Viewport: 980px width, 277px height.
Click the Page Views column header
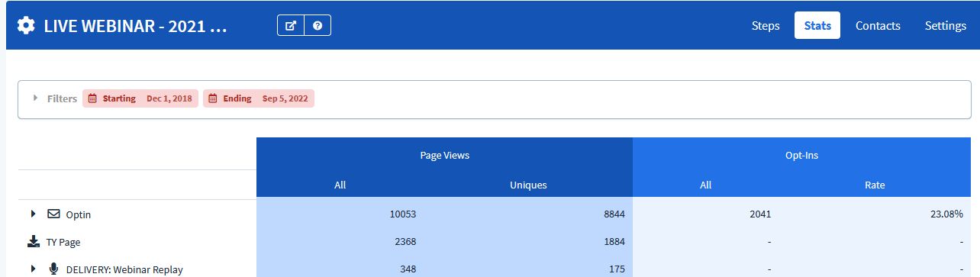(x=445, y=155)
